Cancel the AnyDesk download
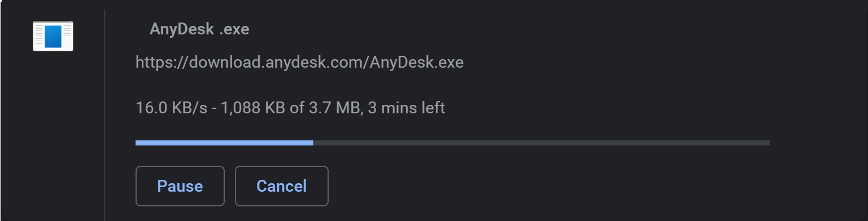The image size is (868, 221). [281, 186]
